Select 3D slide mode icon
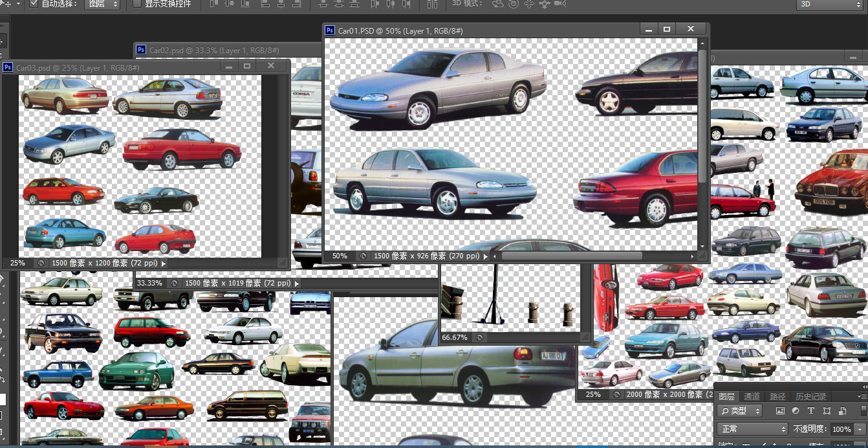The height and width of the screenshot is (448, 868). tap(544, 4)
